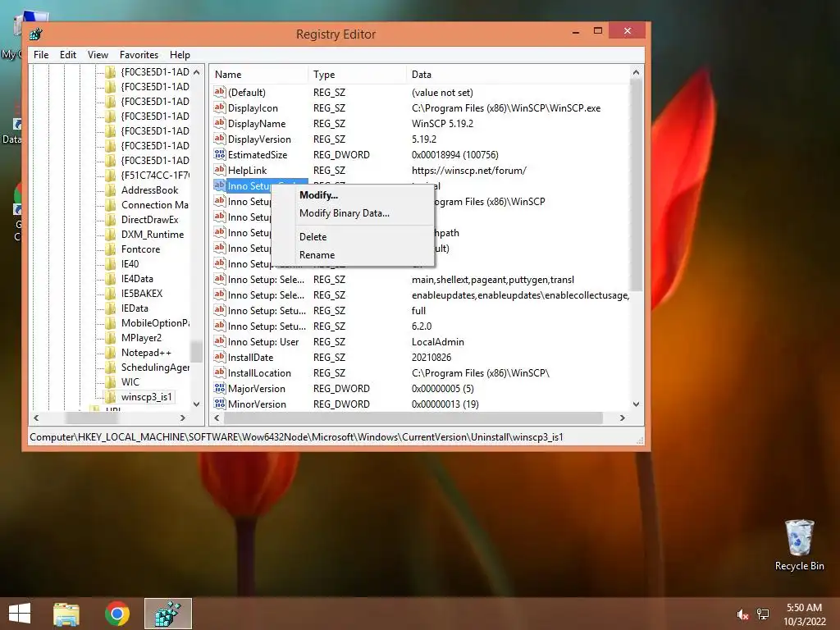Select the {F51C74CC-1F7 key
Viewport: 840px width, 630px height.
(x=155, y=176)
